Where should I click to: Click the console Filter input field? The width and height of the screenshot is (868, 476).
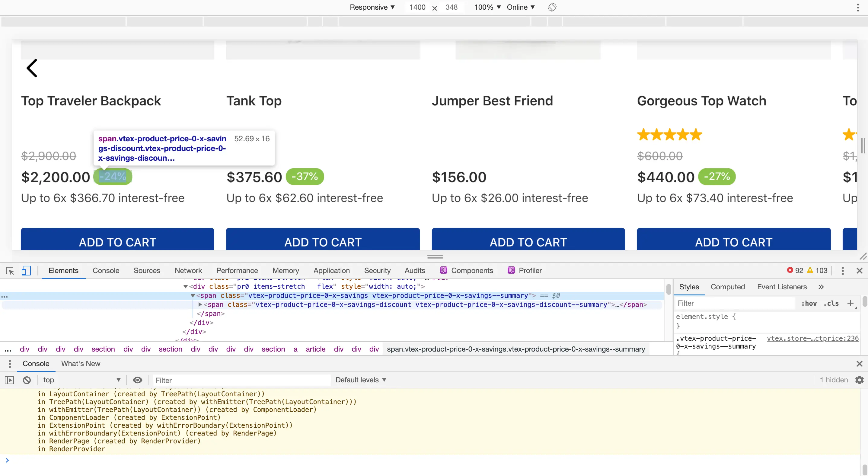241,380
